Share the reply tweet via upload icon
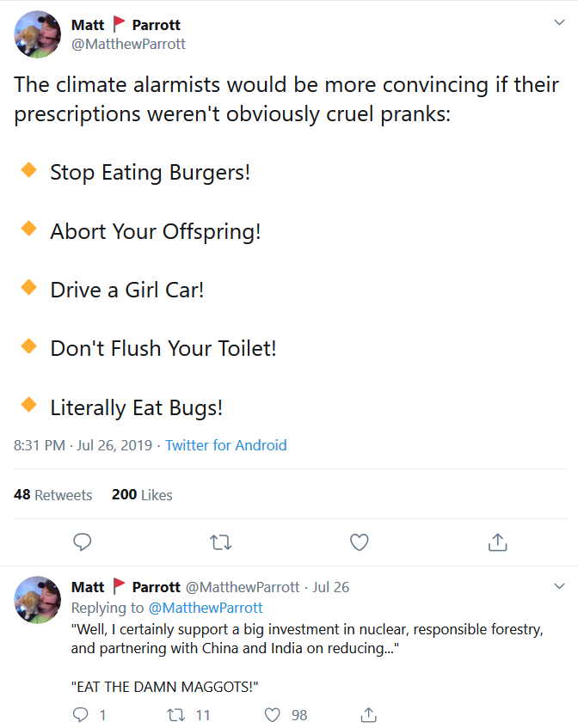The width and height of the screenshot is (578, 728). pyautogui.click(x=368, y=715)
